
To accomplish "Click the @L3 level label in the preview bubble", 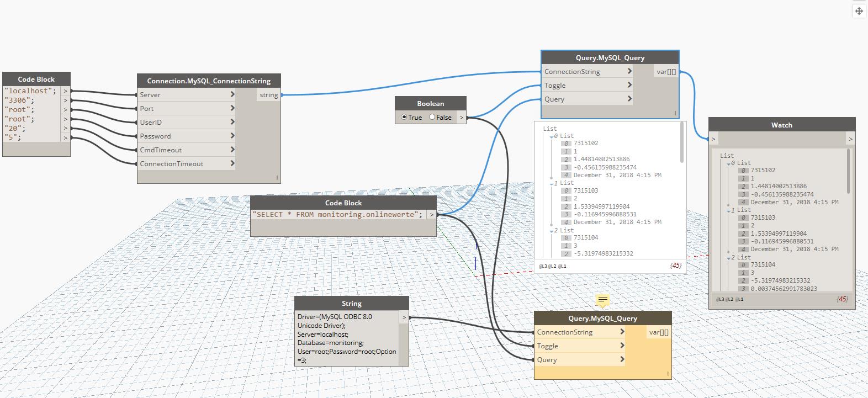I will pyautogui.click(x=543, y=266).
